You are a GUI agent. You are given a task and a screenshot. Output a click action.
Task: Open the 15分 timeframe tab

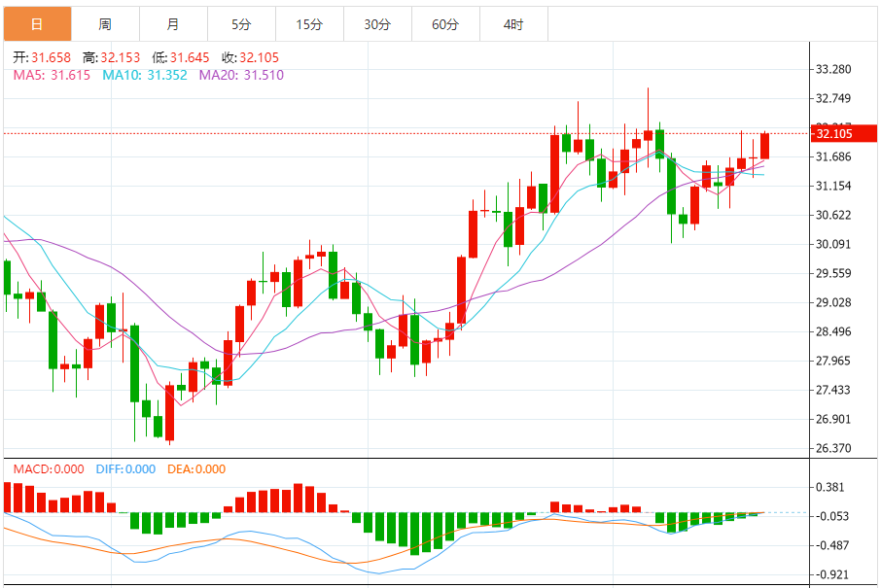(309, 24)
